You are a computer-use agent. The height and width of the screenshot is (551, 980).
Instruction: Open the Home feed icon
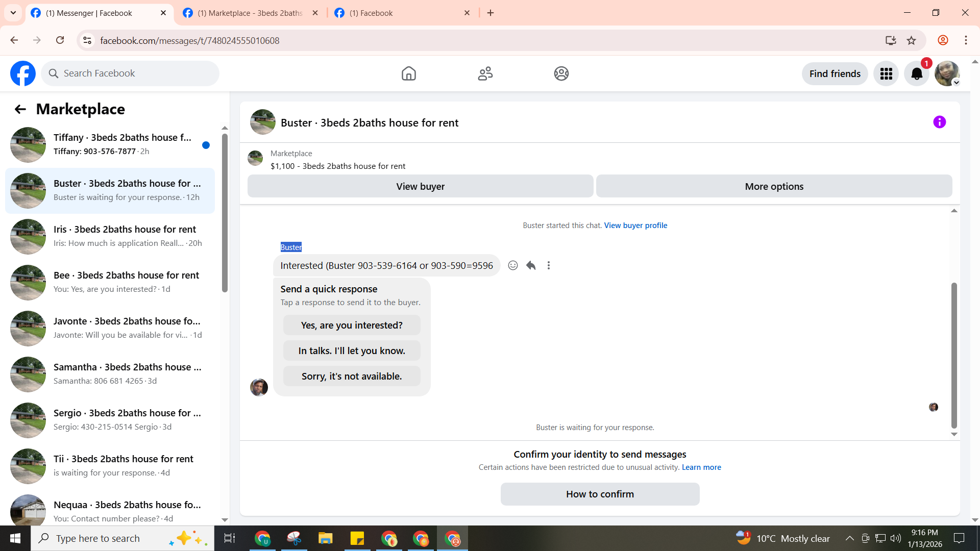pyautogui.click(x=408, y=73)
